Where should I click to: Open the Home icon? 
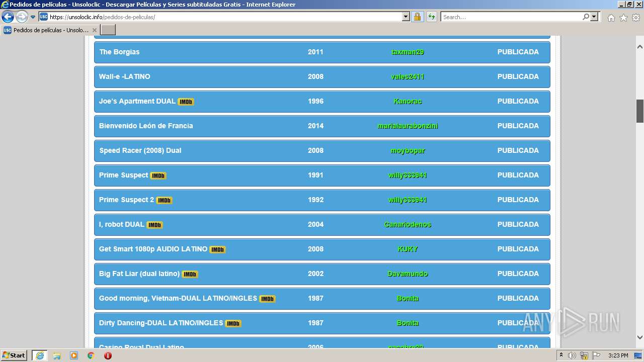[611, 18]
